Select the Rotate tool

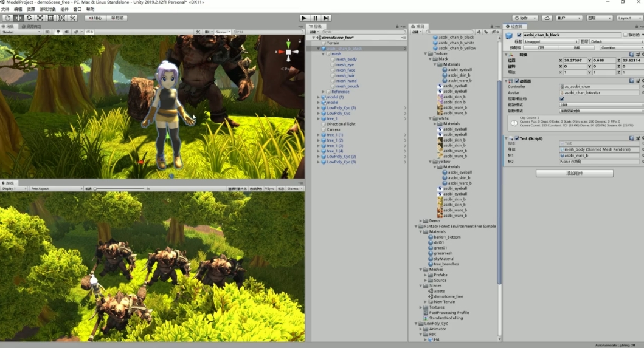point(29,18)
